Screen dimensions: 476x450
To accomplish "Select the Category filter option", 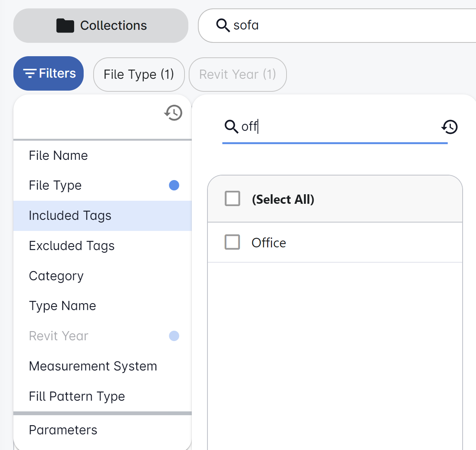I will click(x=56, y=276).
